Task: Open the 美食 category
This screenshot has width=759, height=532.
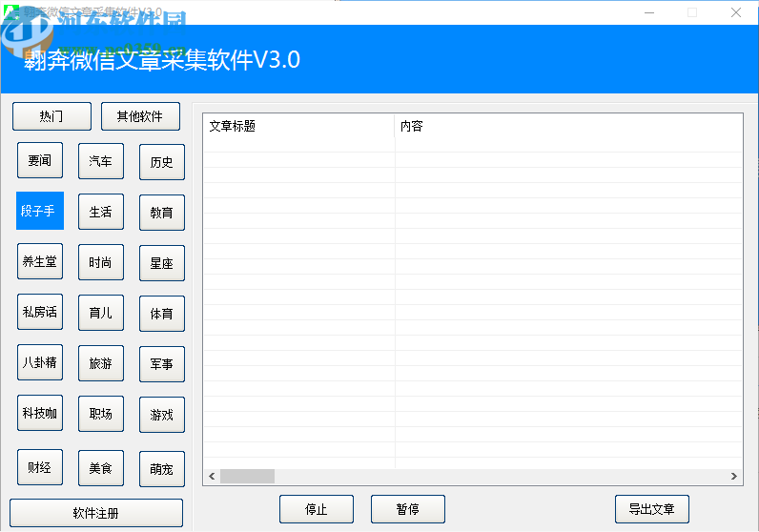Action: point(101,468)
